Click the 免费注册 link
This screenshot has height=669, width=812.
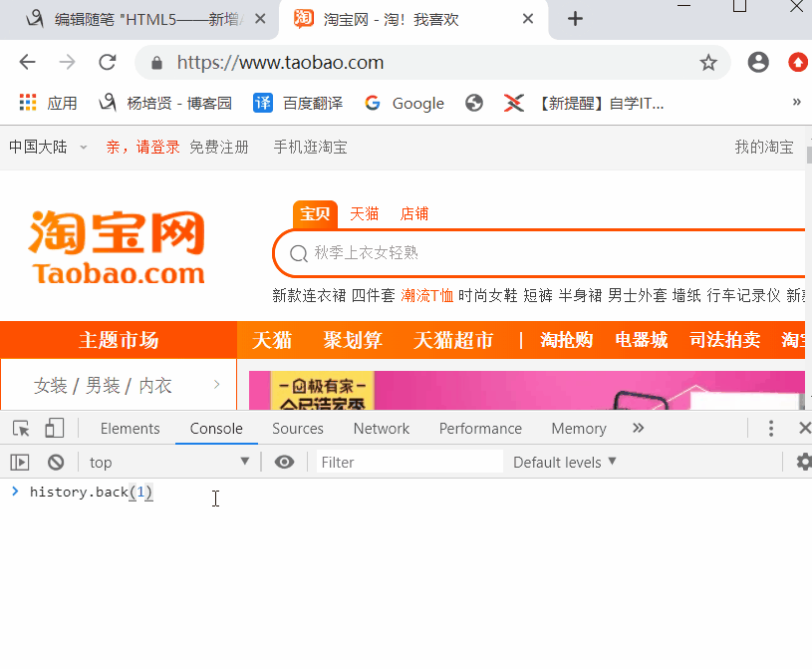click(x=219, y=148)
